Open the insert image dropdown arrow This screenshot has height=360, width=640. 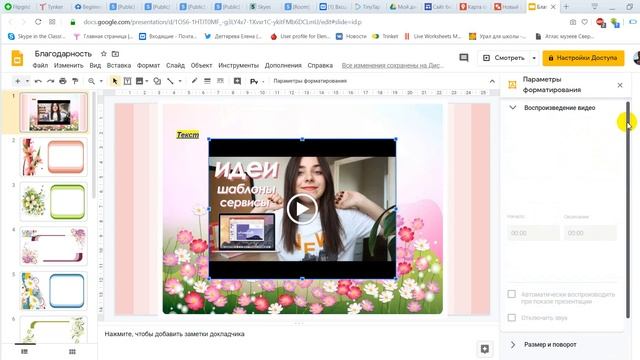(147, 81)
